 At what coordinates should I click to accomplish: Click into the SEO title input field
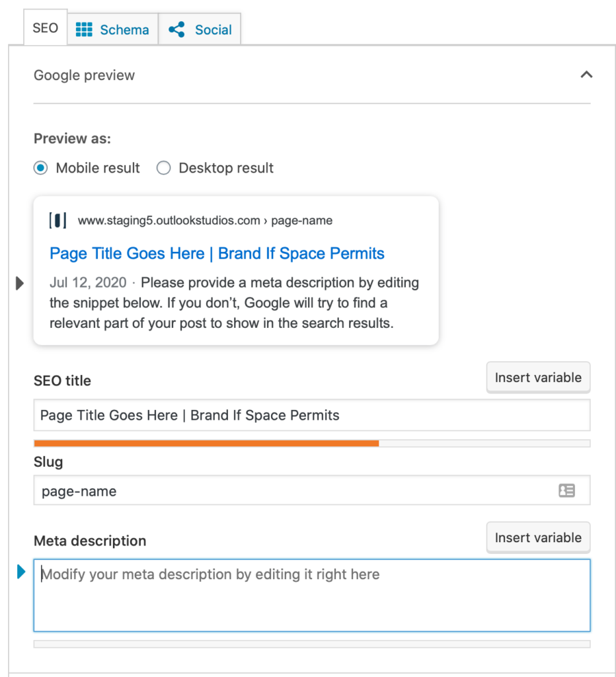coord(312,415)
